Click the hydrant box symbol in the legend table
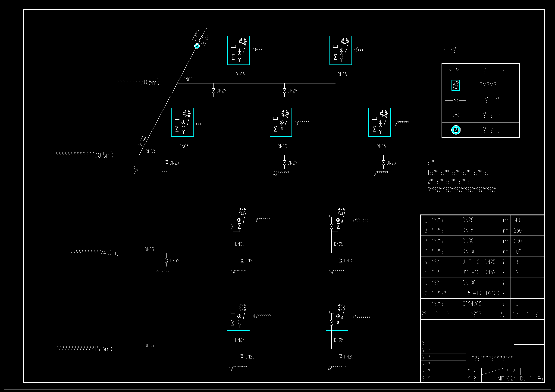Screen dimensions: 555x392 pyautogui.click(x=456, y=86)
